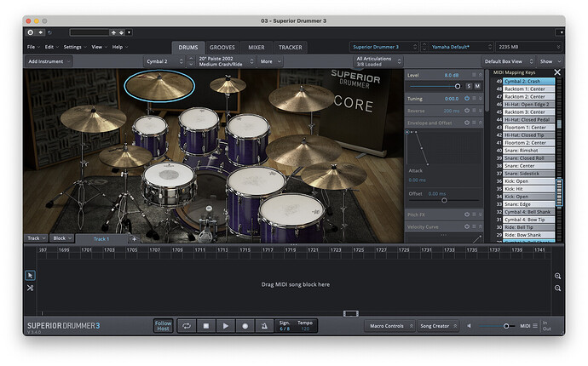Click the Offset slider handle
Screen dimensions: 588x366
pyautogui.click(x=444, y=200)
